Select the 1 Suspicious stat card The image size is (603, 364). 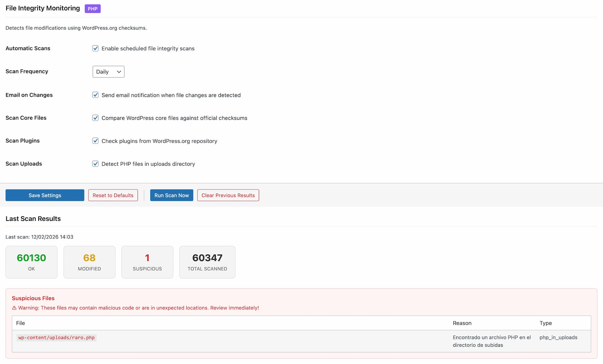pyautogui.click(x=147, y=262)
